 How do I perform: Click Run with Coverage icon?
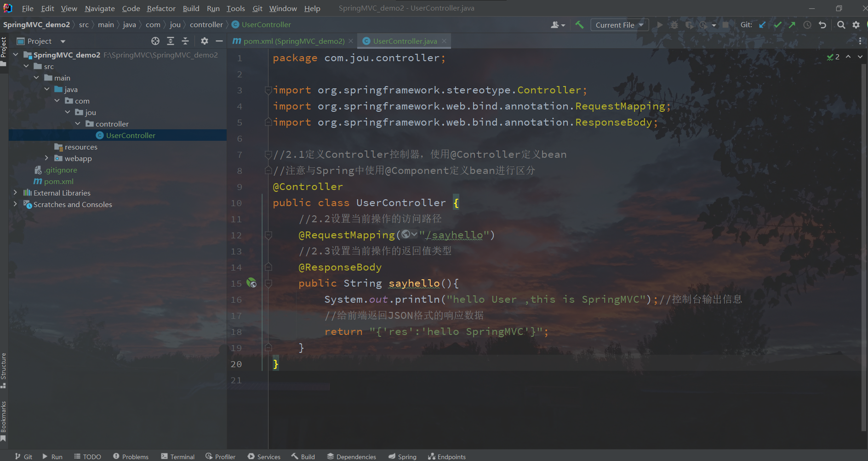(689, 25)
